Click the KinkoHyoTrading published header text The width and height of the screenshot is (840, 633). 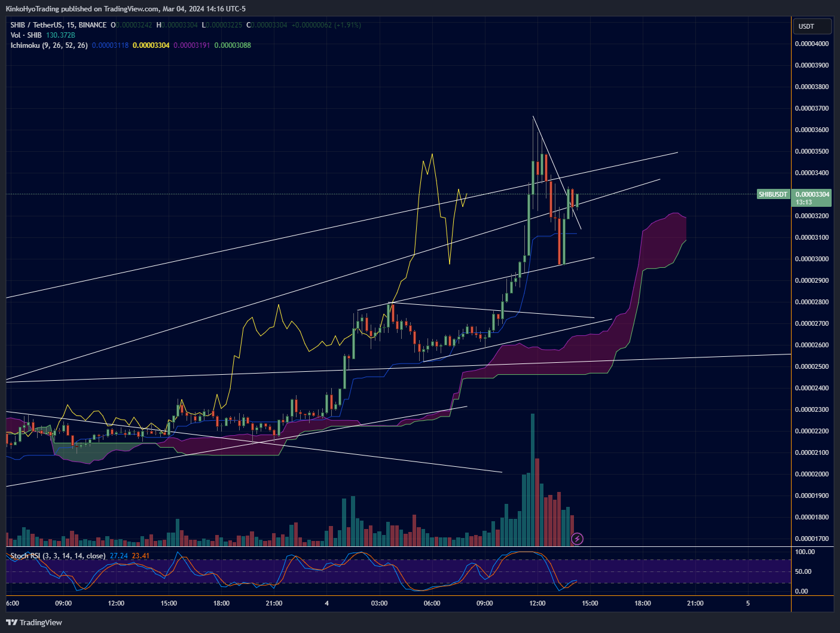pos(126,9)
